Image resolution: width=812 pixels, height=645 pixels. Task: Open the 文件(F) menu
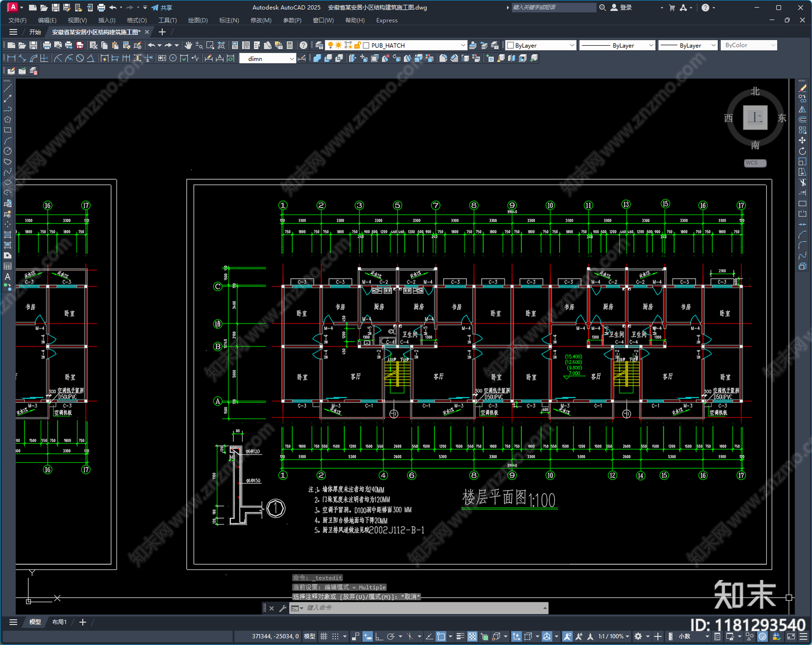coord(18,20)
